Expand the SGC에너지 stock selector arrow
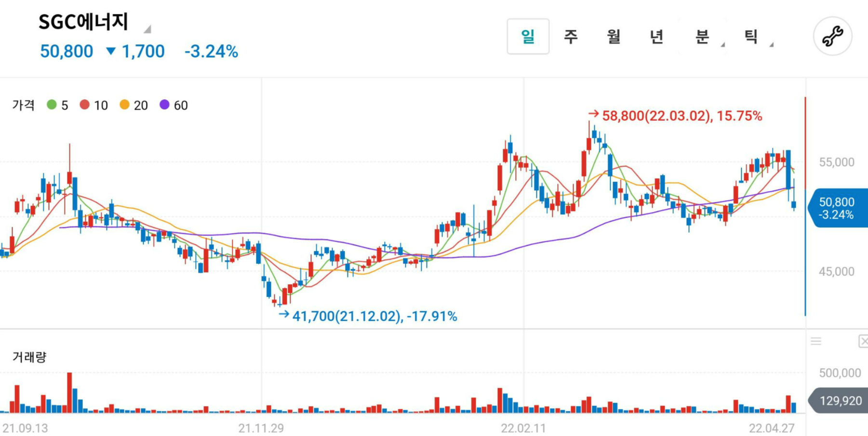Image resolution: width=868 pixels, height=436 pixels. point(147,29)
